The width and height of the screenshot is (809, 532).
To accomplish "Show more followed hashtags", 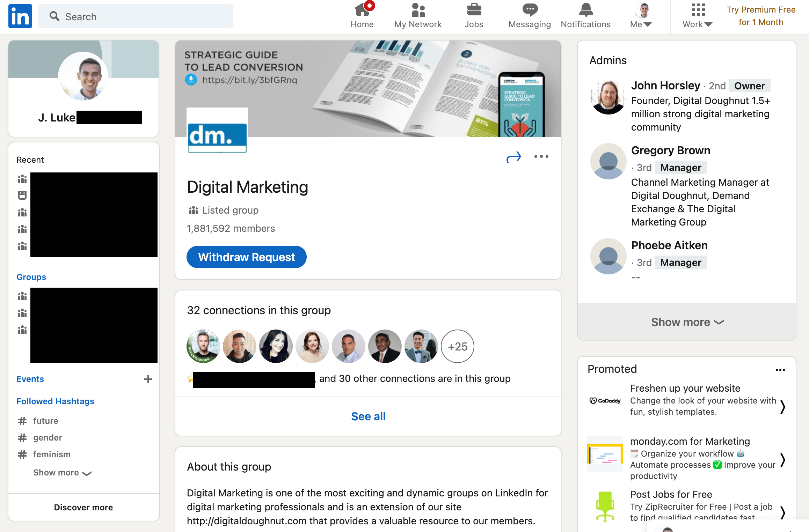I will [x=62, y=473].
